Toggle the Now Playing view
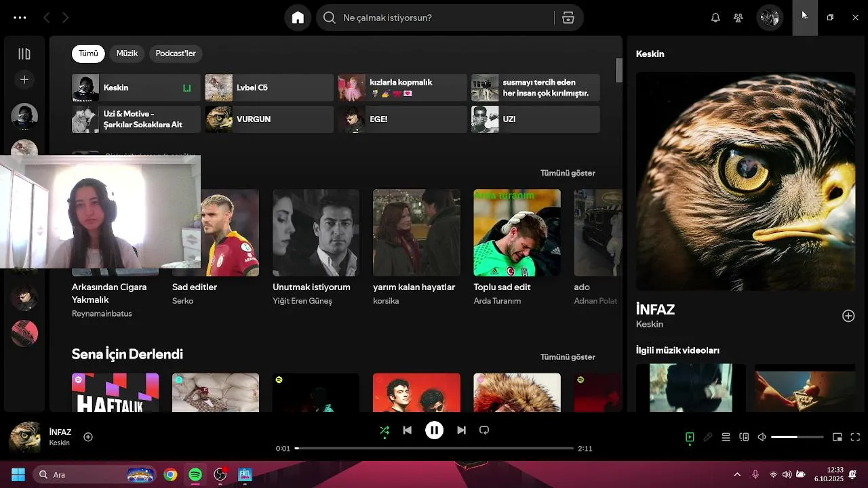The image size is (868, 488). pos(690,437)
